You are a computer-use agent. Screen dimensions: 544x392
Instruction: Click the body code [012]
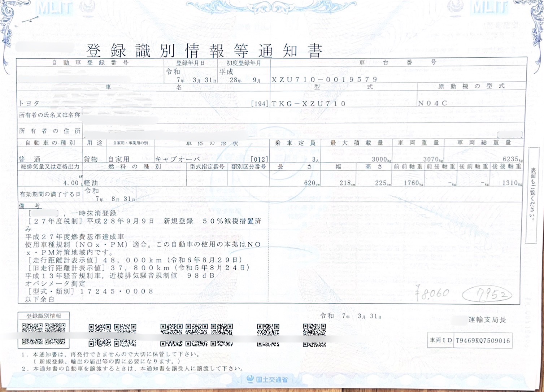pyautogui.click(x=260, y=160)
